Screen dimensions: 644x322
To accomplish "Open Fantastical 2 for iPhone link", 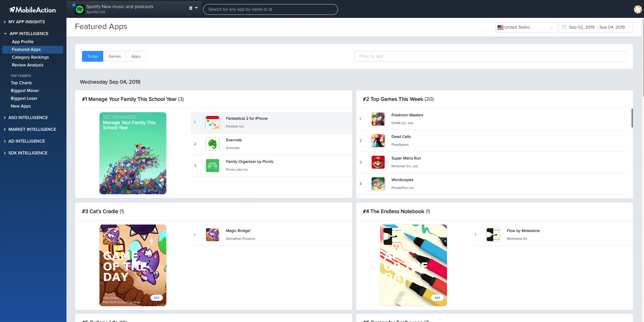I will [247, 118].
